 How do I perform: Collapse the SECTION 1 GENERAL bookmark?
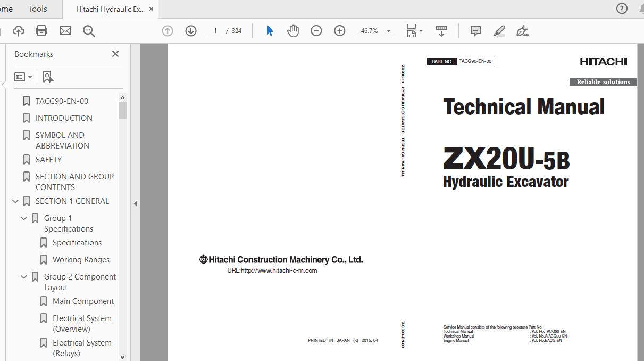15,201
